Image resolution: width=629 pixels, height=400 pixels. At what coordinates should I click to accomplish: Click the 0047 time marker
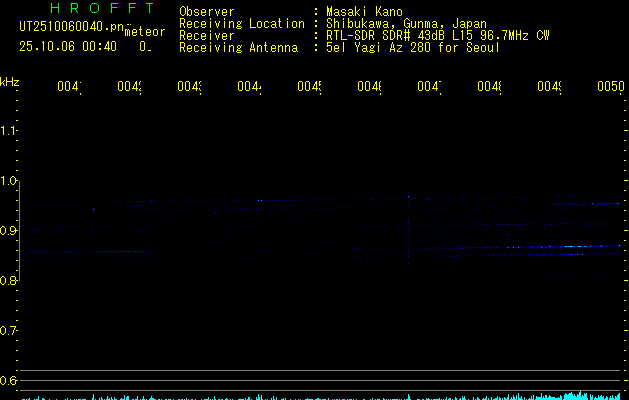tap(429, 86)
